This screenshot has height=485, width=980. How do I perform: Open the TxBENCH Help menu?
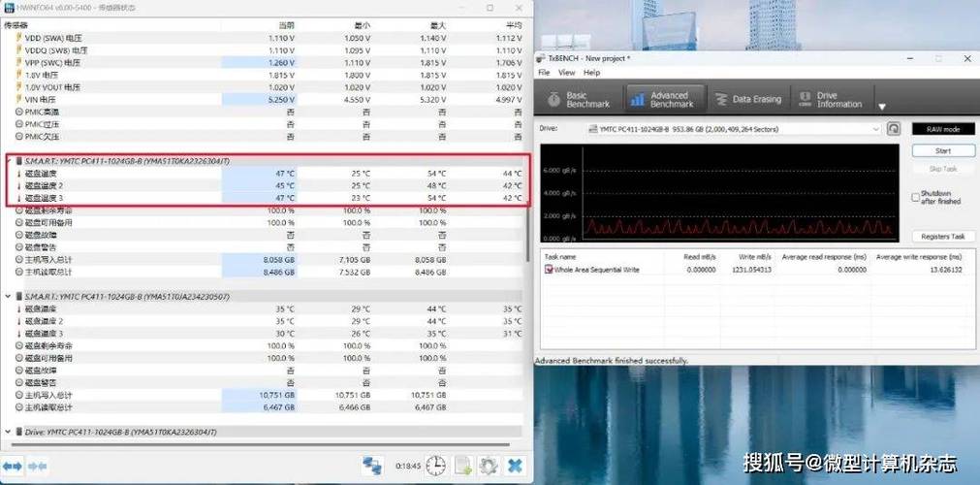591,73
